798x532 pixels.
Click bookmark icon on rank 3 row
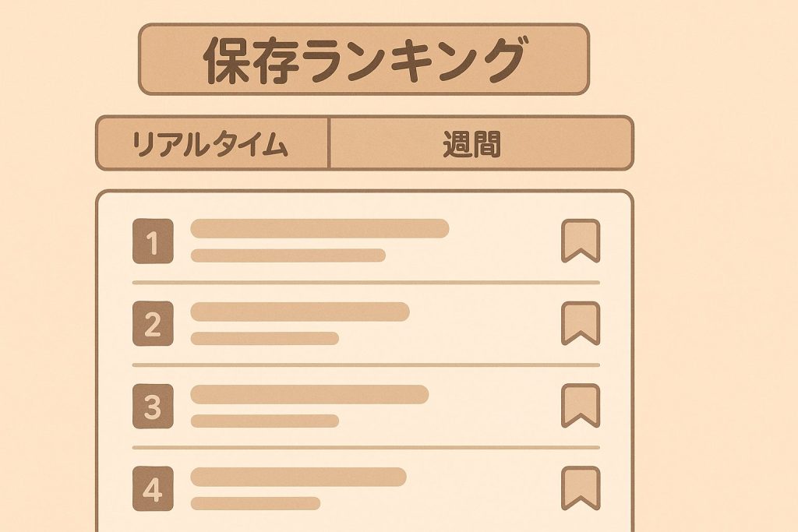point(581,405)
